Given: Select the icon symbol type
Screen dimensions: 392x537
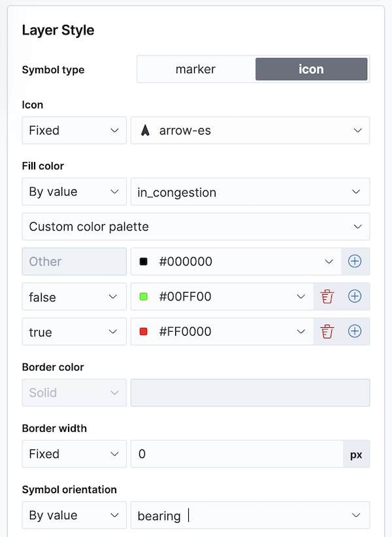Looking at the screenshot, I should tap(311, 69).
